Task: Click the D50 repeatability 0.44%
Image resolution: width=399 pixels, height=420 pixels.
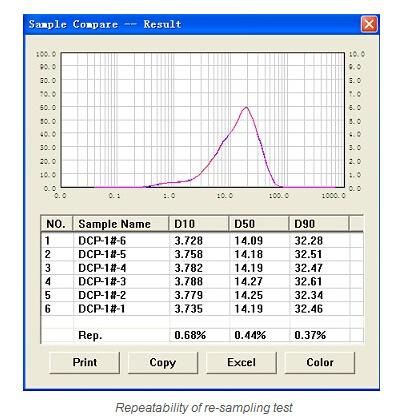Action: pos(250,335)
